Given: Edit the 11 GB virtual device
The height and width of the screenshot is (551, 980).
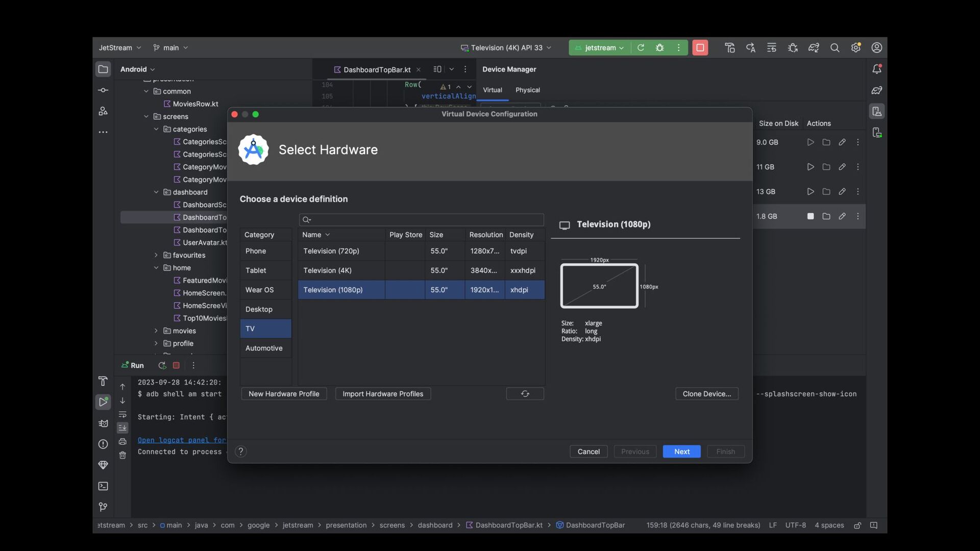Looking at the screenshot, I should (842, 167).
